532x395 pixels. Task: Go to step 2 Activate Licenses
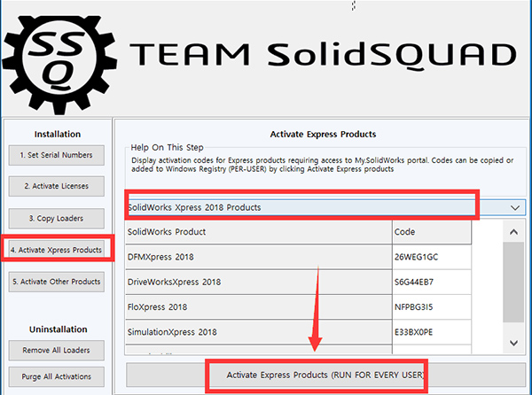pos(58,186)
